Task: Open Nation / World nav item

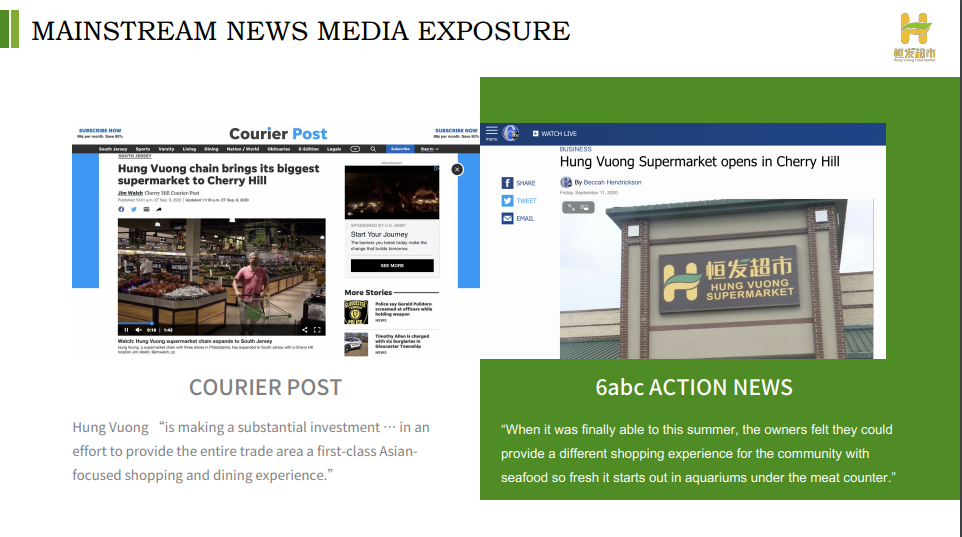Action: [243, 149]
